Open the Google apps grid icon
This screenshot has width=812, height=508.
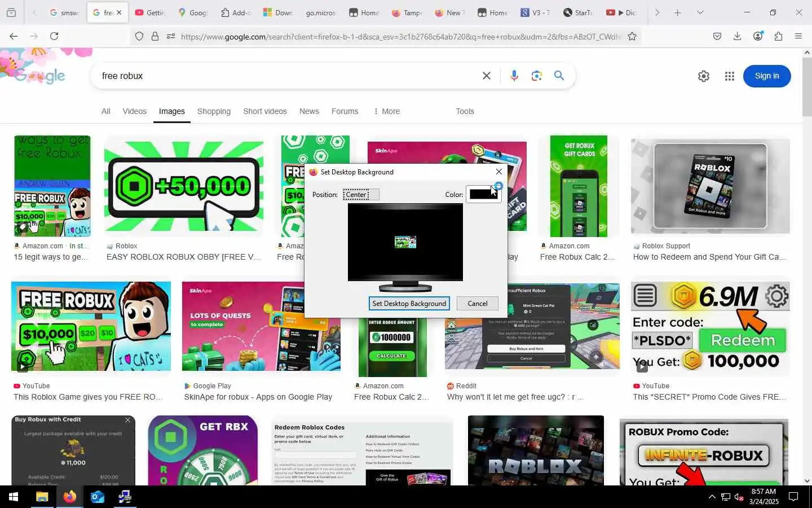(730, 76)
